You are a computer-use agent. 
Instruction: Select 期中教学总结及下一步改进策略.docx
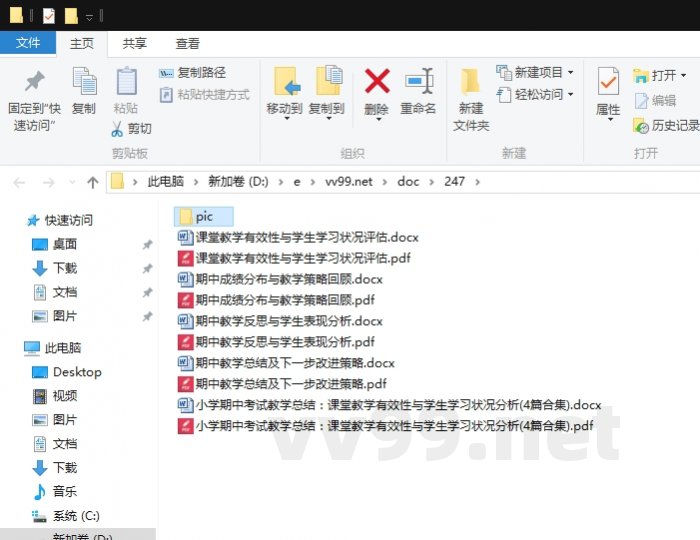tap(286, 363)
